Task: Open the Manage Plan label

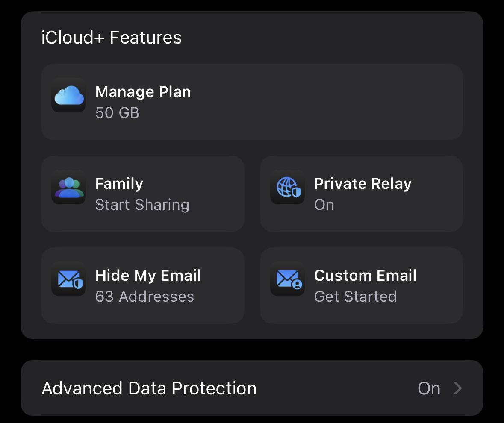Action: [143, 92]
